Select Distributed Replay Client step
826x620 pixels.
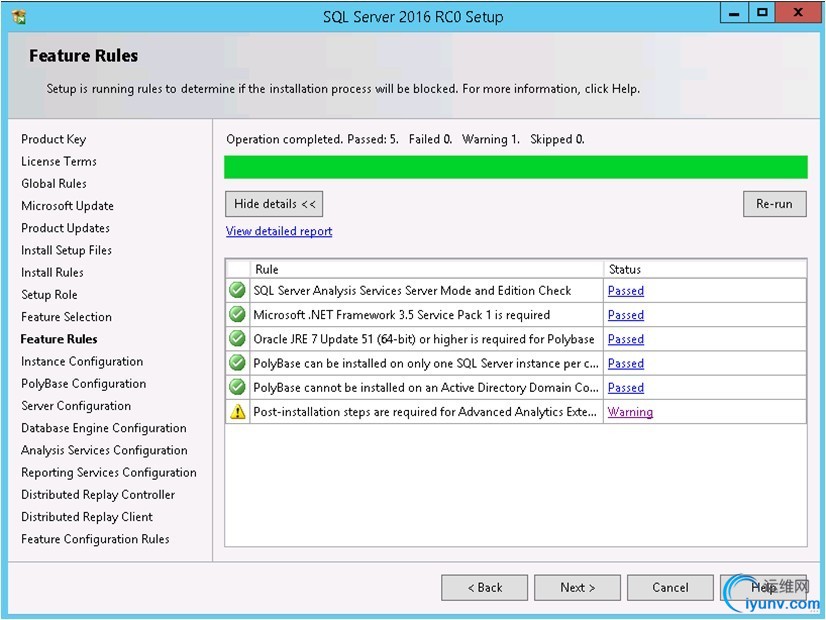coord(87,517)
